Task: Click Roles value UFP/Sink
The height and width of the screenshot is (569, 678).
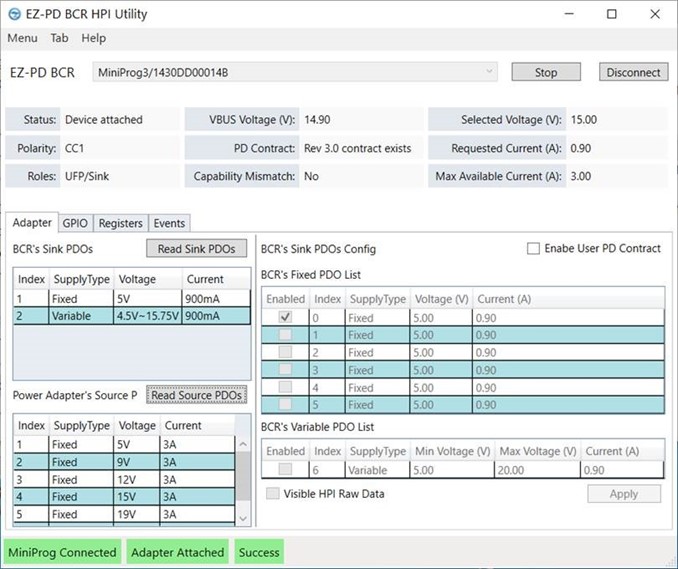Action: pos(87,176)
